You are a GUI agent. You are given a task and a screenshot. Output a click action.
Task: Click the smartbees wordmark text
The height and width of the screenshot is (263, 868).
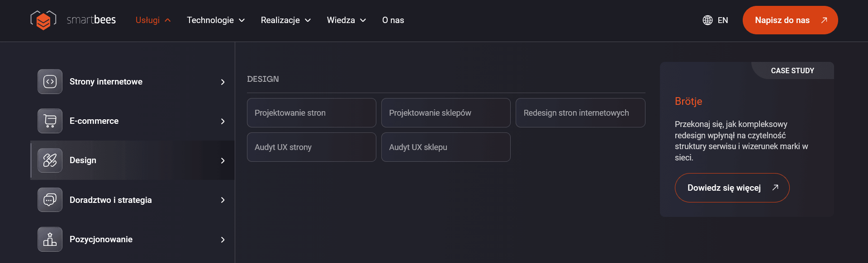[91, 20]
